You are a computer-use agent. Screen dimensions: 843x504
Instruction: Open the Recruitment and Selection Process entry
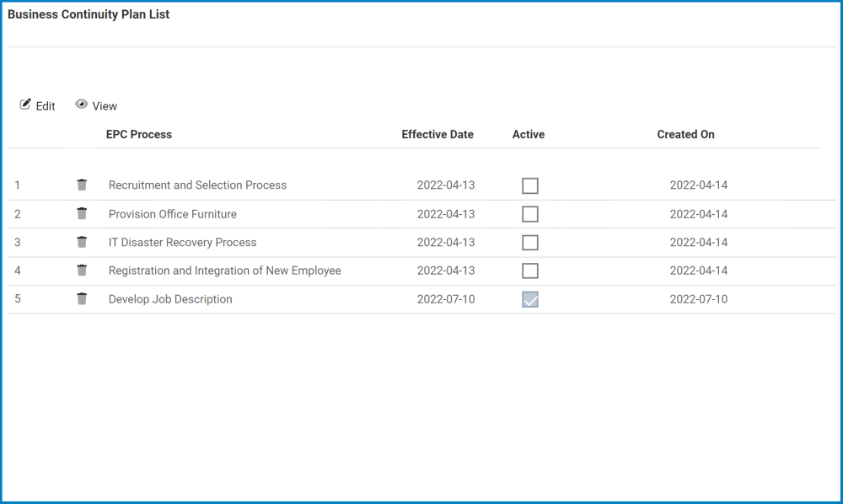(197, 185)
